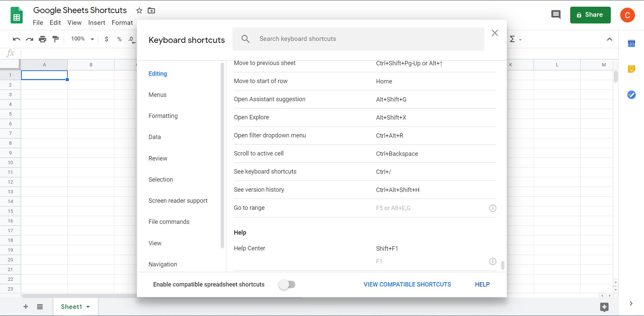Image resolution: width=644 pixels, height=316 pixels.
Task: Select the Data shortcuts category
Action: [x=155, y=137]
